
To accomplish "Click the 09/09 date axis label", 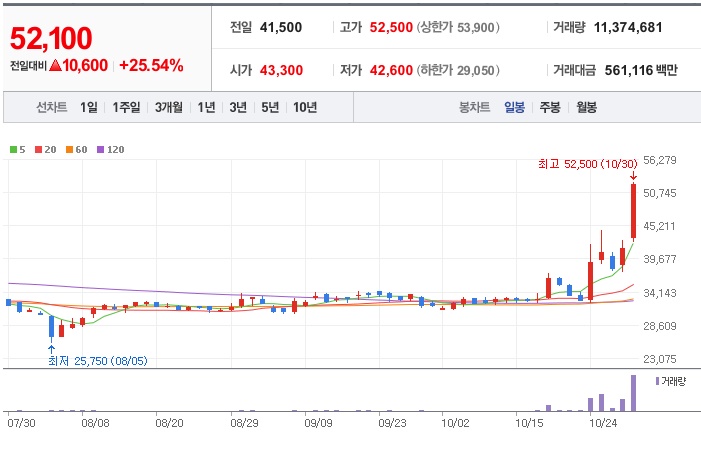I will pos(318,423).
